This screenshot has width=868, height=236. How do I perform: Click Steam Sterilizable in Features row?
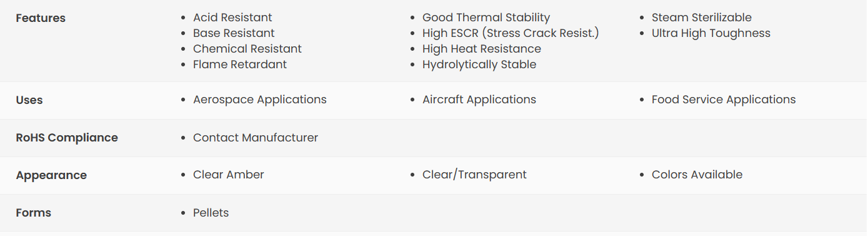click(x=702, y=18)
